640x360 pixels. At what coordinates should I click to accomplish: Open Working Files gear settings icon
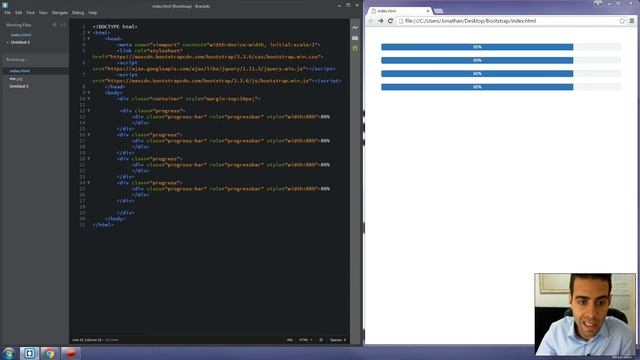(54, 25)
